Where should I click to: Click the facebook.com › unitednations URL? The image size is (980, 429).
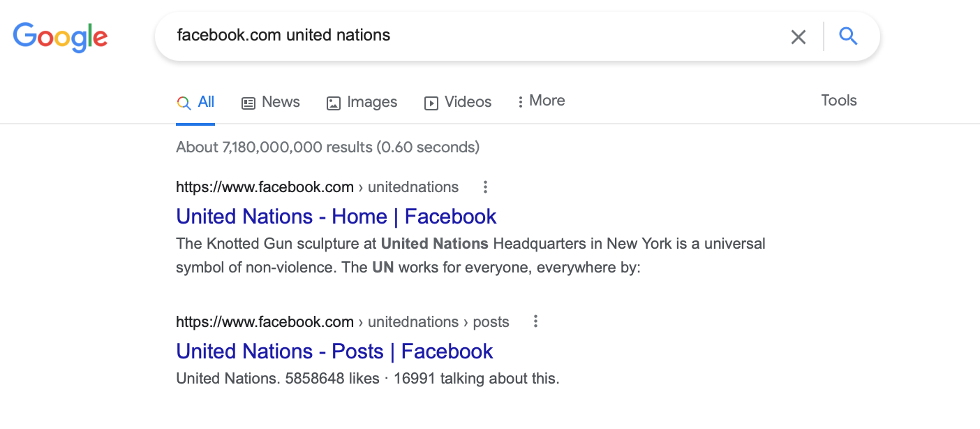[x=317, y=187]
